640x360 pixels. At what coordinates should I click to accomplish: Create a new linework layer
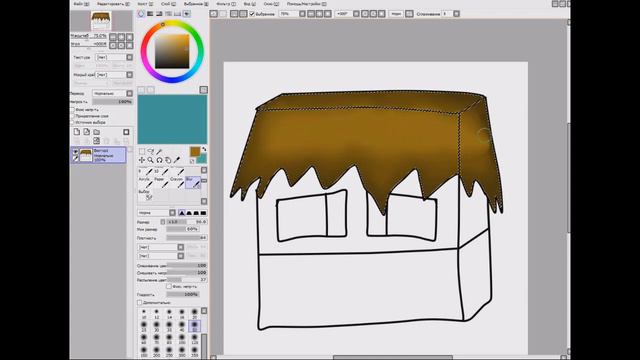pyautogui.click(x=87, y=132)
